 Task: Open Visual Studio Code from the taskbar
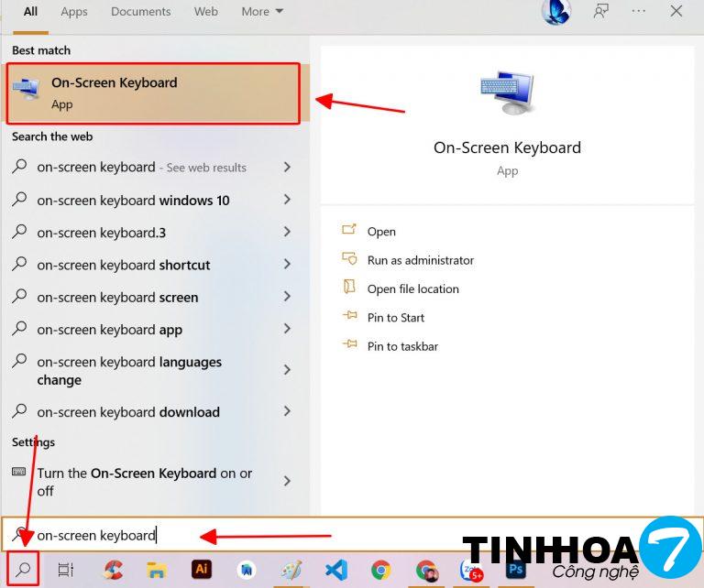[336, 570]
